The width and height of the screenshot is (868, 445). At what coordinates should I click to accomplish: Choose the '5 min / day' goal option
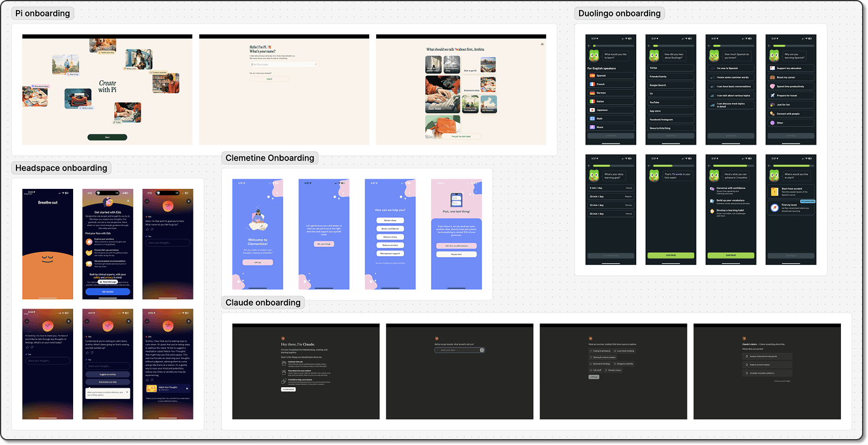click(611, 188)
